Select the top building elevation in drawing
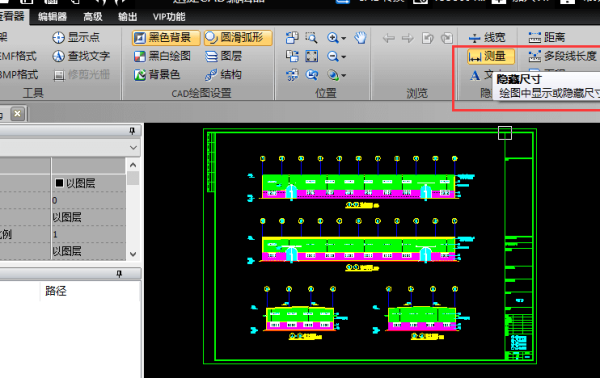600x378 pixels. (359, 187)
